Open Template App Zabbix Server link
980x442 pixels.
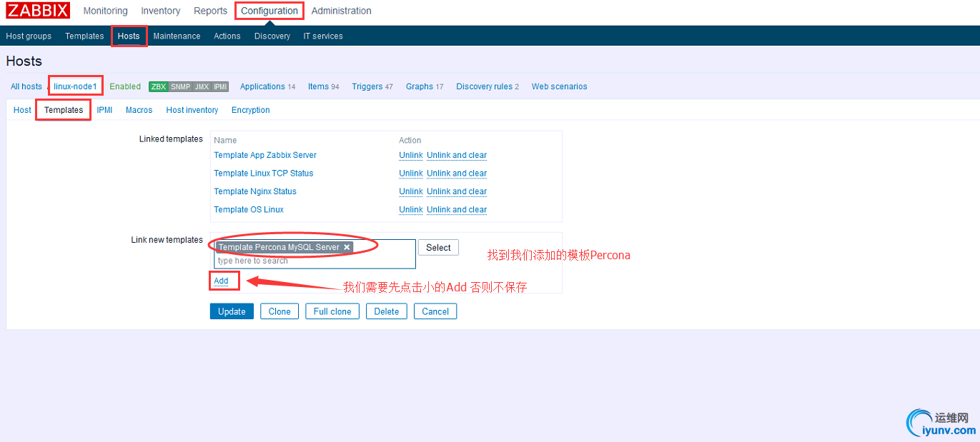click(x=265, y=155)
